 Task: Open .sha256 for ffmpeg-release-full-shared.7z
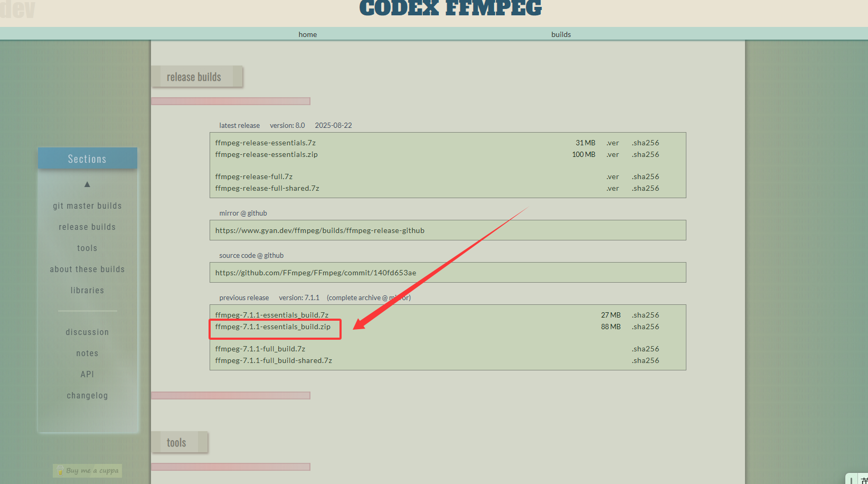[x=645, y=189]
